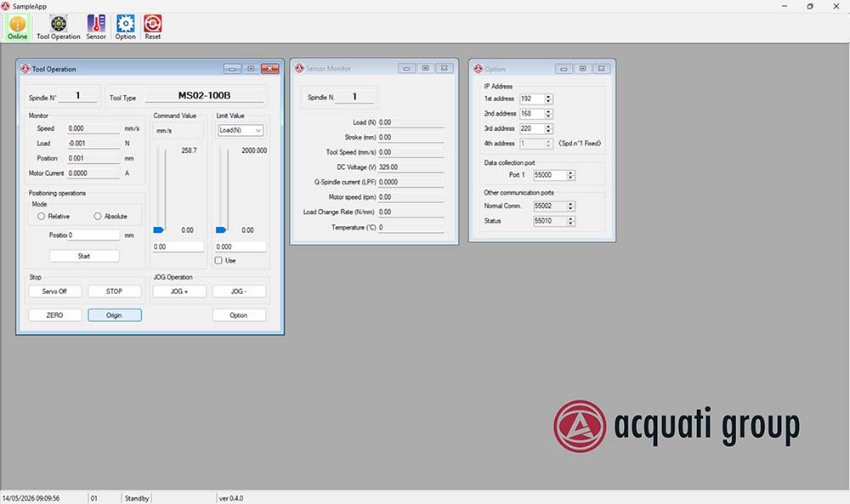The image size is (850, 504).
Task: Click the SampleApp title bar icon
Action: point(5,6)
